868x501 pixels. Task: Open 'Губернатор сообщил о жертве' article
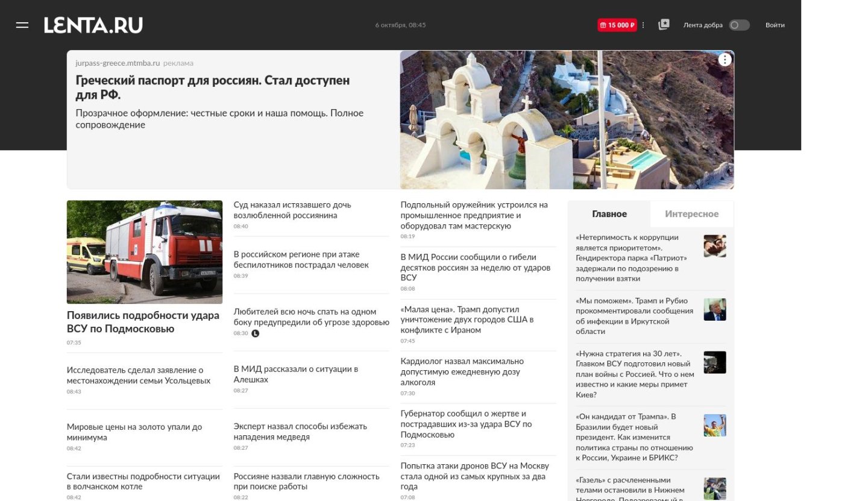467,424
